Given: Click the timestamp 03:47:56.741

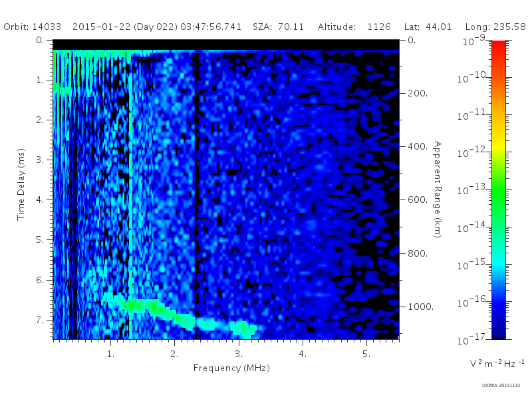Looking at the screenshot, I should tap(211, 27).
